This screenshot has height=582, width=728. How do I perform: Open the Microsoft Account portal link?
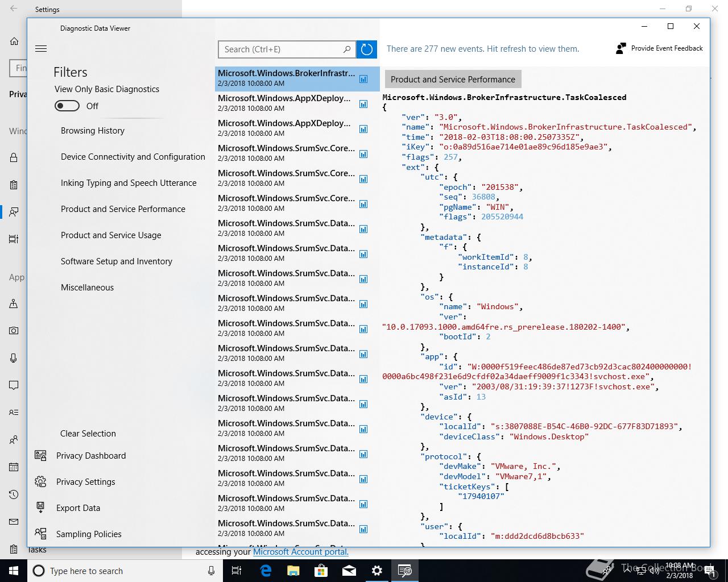coord(301,552)
